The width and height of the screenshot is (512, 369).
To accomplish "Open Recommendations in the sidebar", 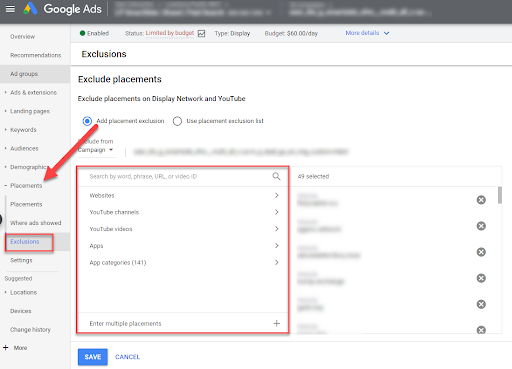I will click(x=36, y=55).
